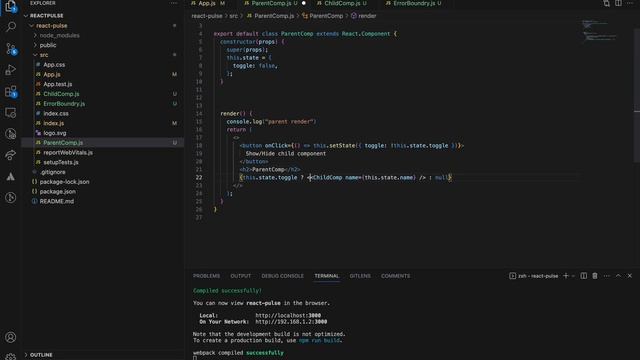Add a new terminal with the plus icon
The width and height of the screenshot is (640, 360).
tap(566, 276)
